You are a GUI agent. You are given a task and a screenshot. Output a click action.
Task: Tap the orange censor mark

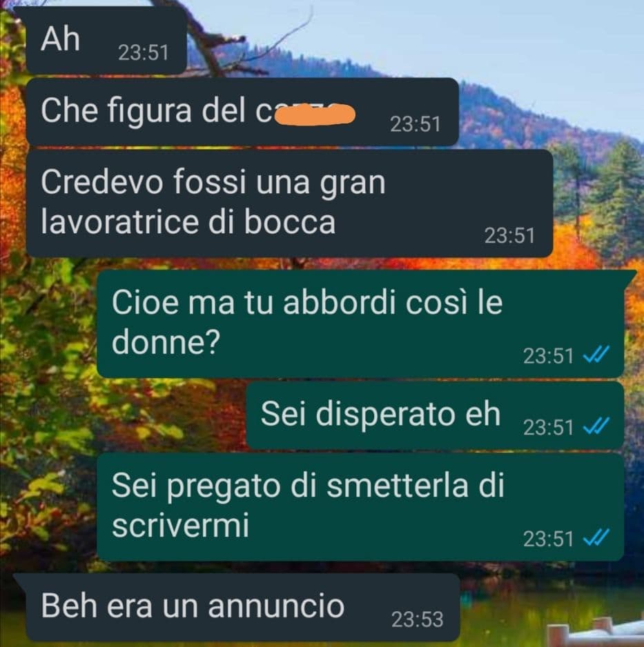tap(315, 114)
